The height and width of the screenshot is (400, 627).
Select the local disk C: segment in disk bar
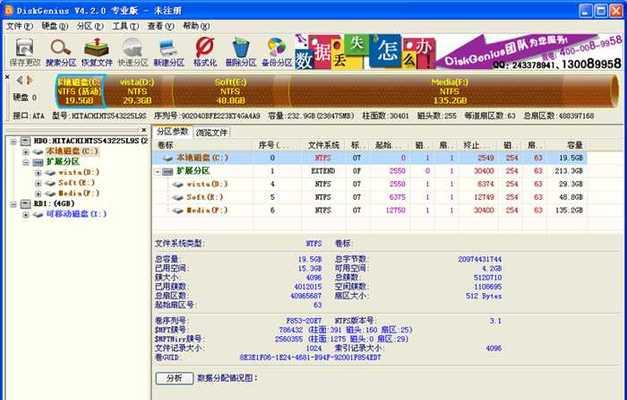79,91
